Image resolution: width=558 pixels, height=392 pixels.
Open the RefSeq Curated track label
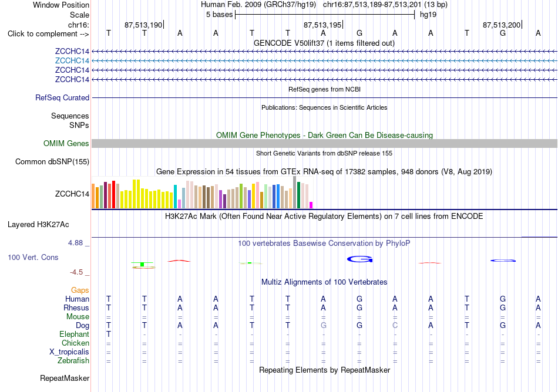tap(62, 98)
